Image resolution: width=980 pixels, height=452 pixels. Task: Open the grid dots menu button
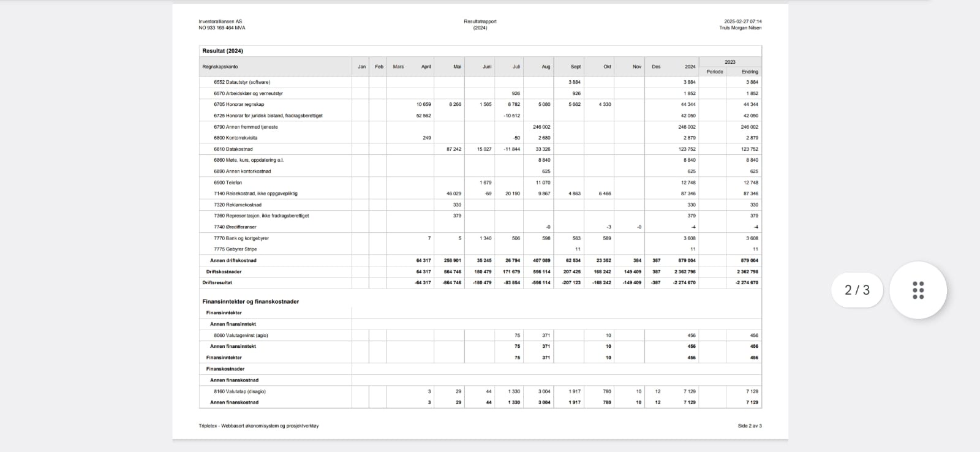point(918,290)
